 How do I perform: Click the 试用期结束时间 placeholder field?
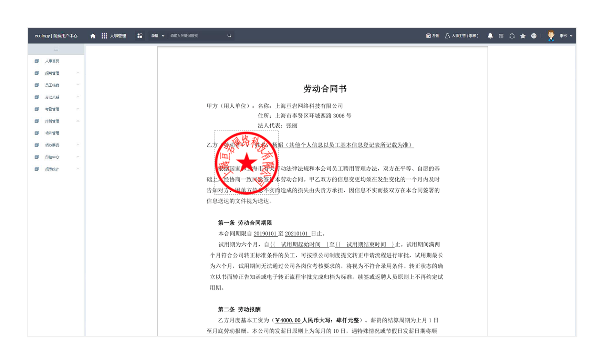coord(365,245)
